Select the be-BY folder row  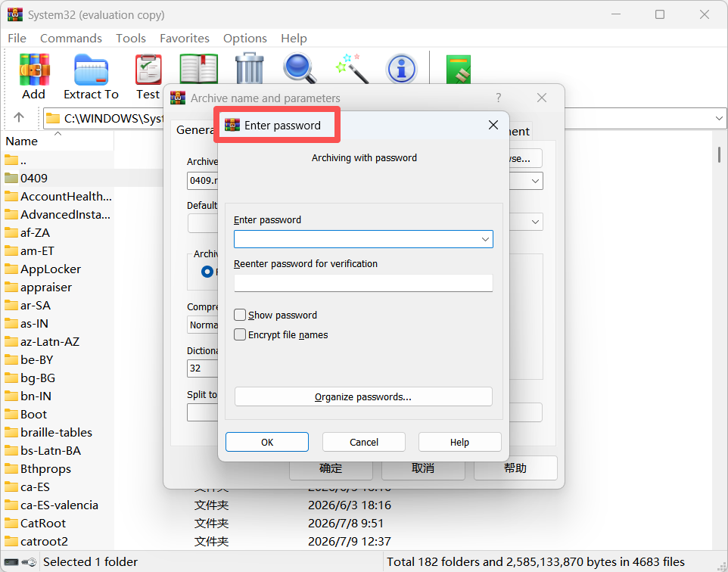58,360
